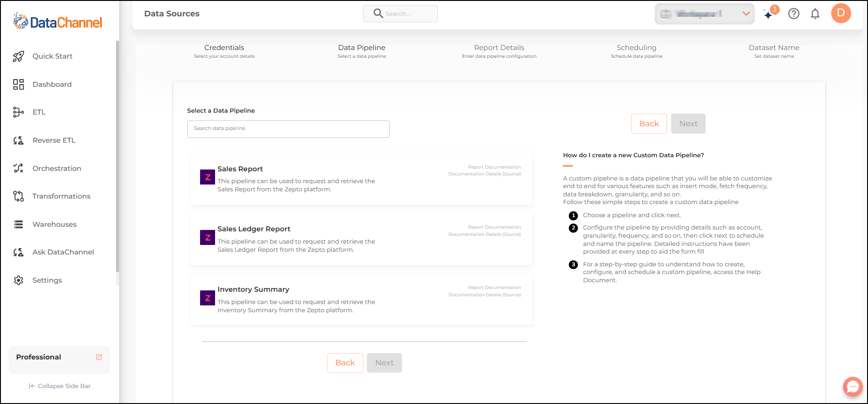Click the Transformations icon

tap(18, 196)
